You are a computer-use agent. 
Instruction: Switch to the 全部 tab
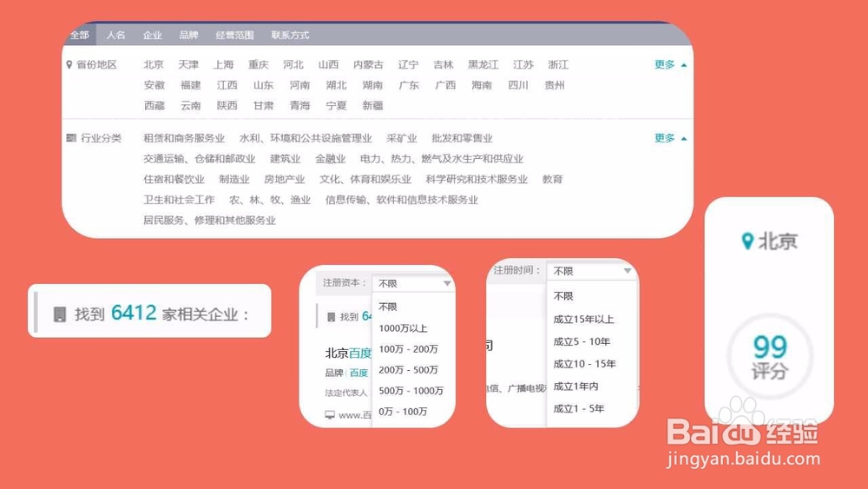coord(80,35)
